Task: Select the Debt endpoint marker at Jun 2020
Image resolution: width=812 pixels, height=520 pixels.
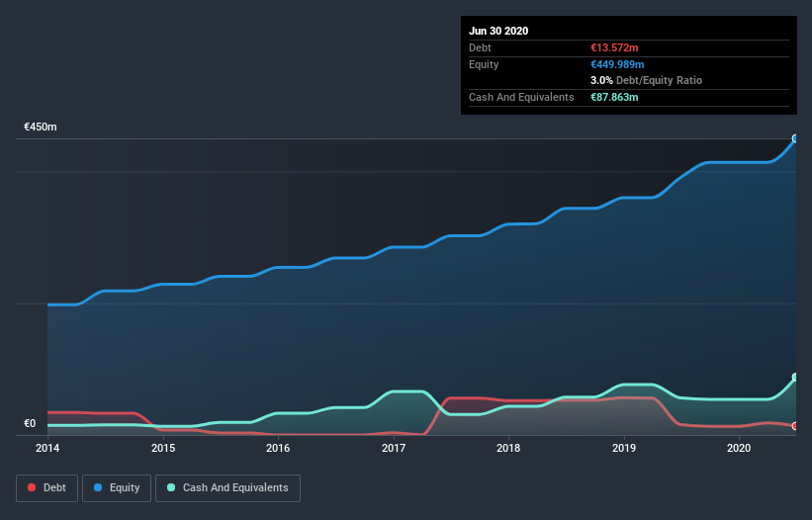Action: click(x=795, y=426)
